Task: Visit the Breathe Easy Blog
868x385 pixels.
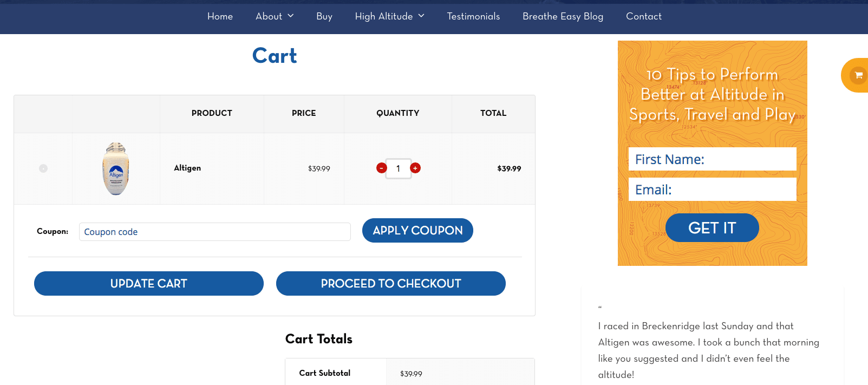Action: pyautogui.click(x=563, y=16)
